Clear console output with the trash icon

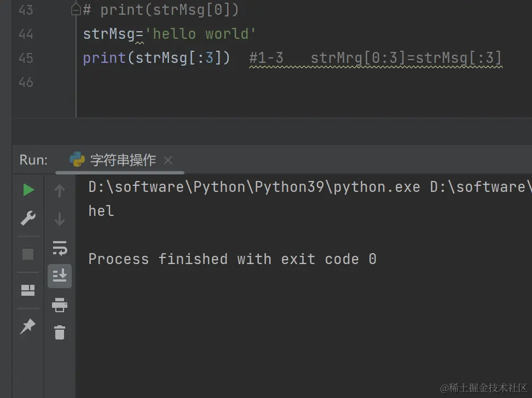pyautogui.click(x=60, y=332)
